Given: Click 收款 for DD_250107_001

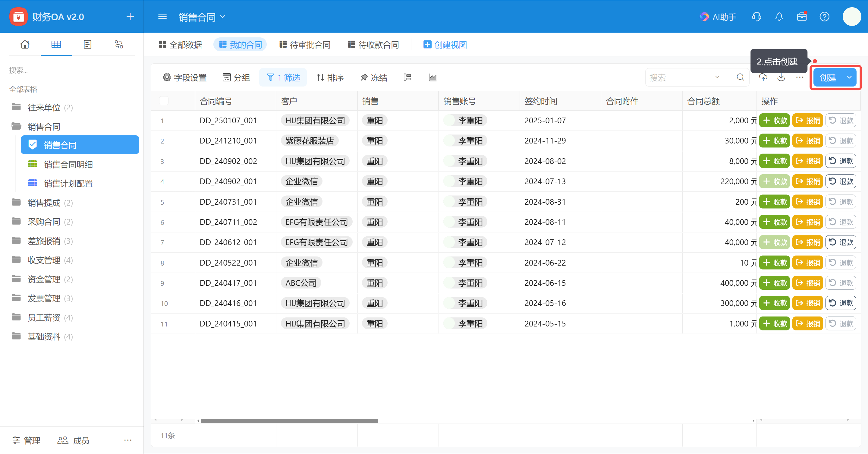Looking at the screenshot, I should 775,120.
